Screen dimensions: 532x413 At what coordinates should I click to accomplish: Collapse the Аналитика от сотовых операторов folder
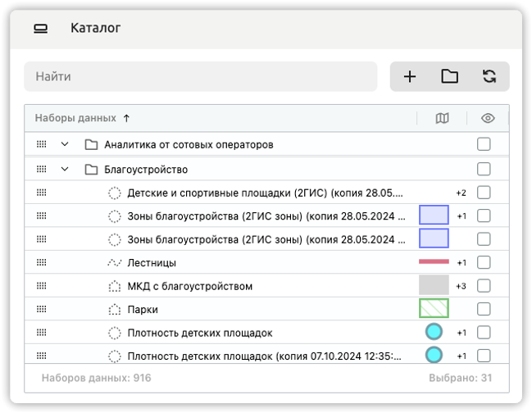click(65, 144)
